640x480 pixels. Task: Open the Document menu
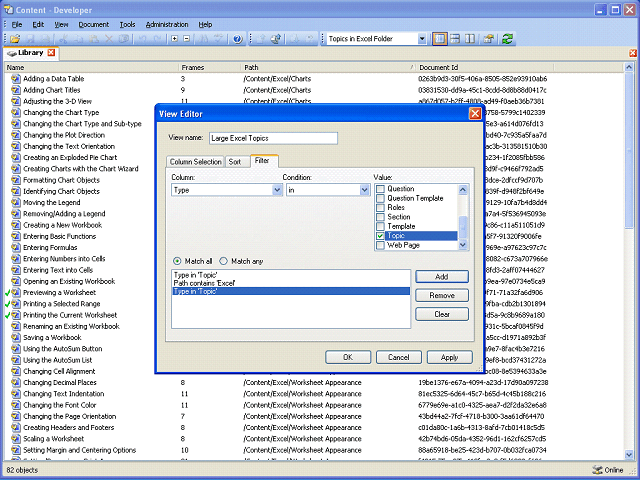(x=94, y=24)
